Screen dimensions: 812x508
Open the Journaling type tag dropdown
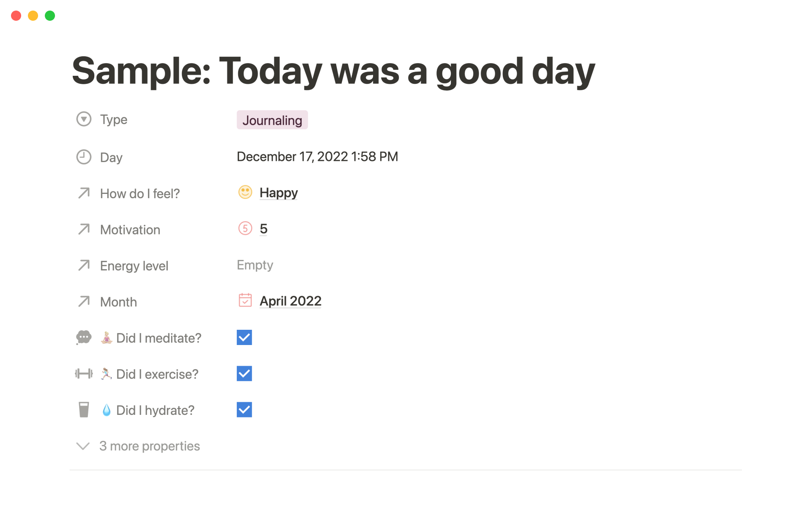click(x=272, y=120)
